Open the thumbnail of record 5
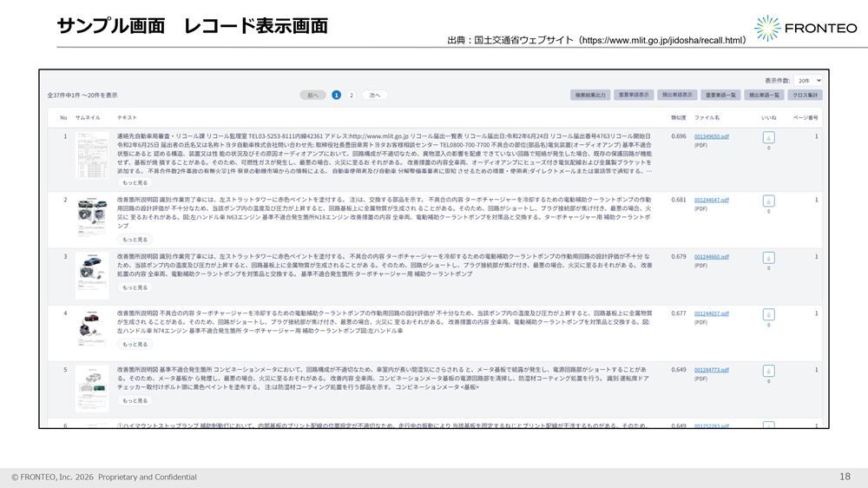This screenshot has height=488, width=868. coord(92,388)
